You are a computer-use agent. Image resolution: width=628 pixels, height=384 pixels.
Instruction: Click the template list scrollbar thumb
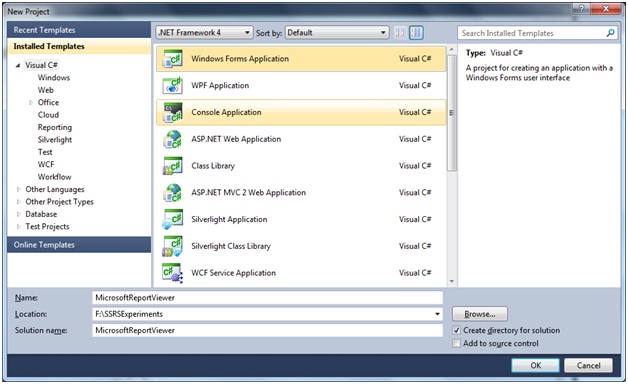(452, 113)
